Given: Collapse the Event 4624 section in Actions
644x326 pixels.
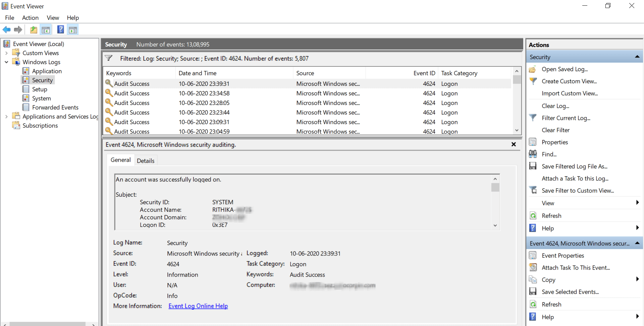Looking at the screenshot, I should pyautogui.click(x=637, y=243).
